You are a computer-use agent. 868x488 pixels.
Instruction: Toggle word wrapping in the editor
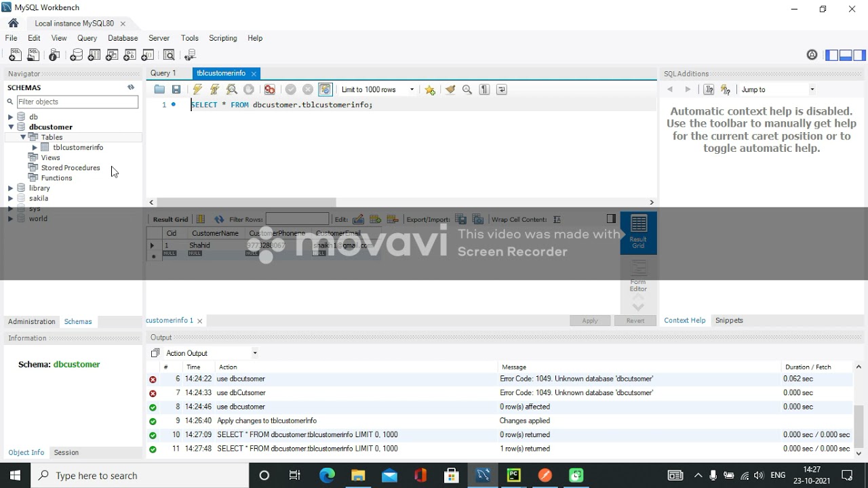[x=502, y=89]
